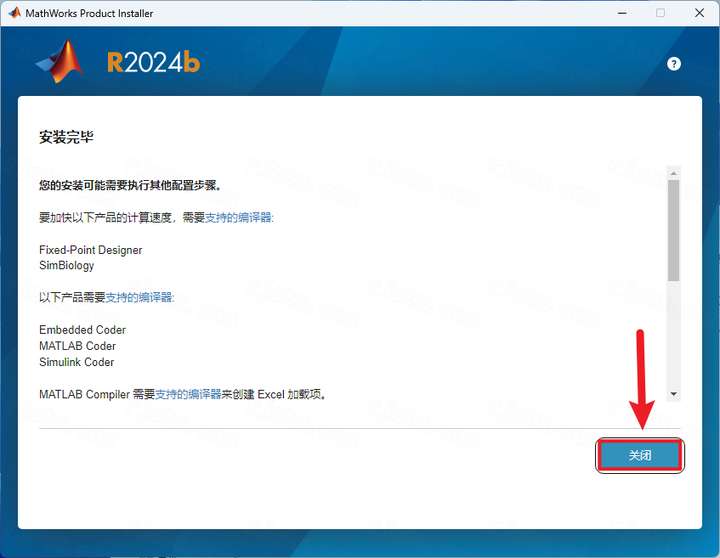Image resolution: width=720 pixels, height=558 pixels.
Task: Minimize the installer window
Action: [622, 13]
